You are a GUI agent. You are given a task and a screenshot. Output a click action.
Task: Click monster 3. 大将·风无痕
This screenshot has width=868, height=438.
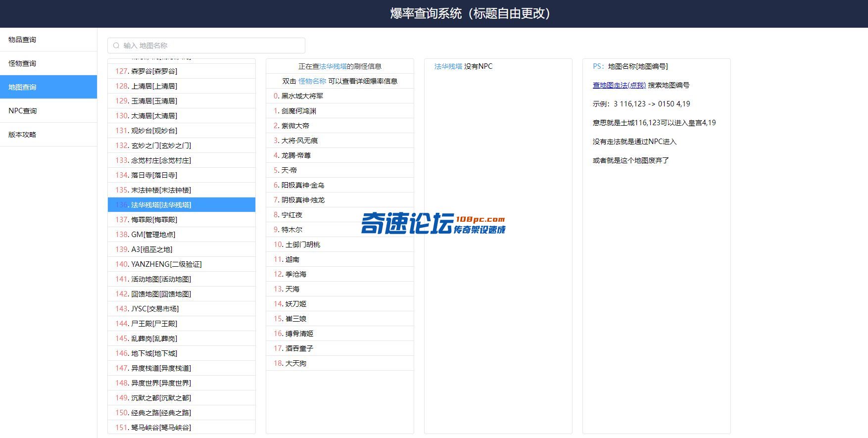pos(340,141)
